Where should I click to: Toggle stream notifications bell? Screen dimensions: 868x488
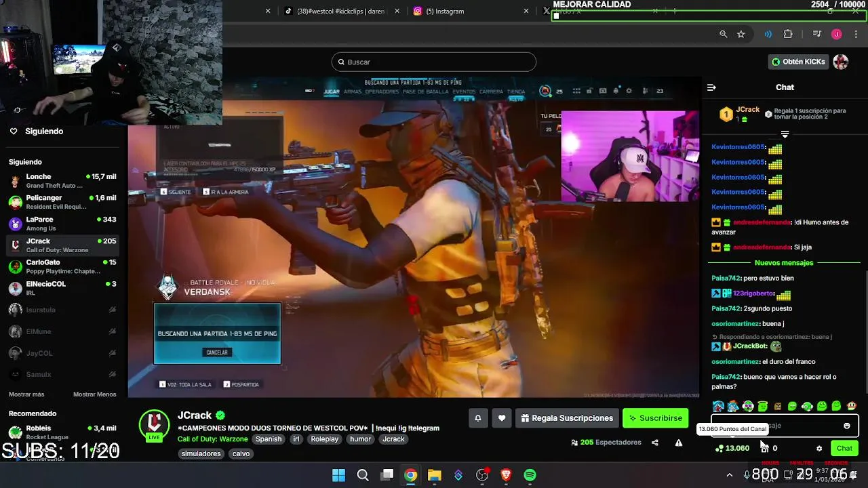[477, 418]
